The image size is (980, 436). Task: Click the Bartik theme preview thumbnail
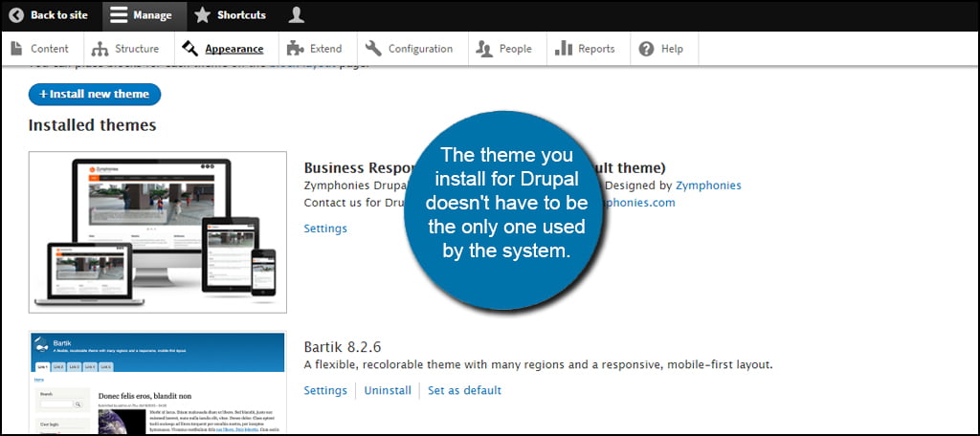pos(158,382)
